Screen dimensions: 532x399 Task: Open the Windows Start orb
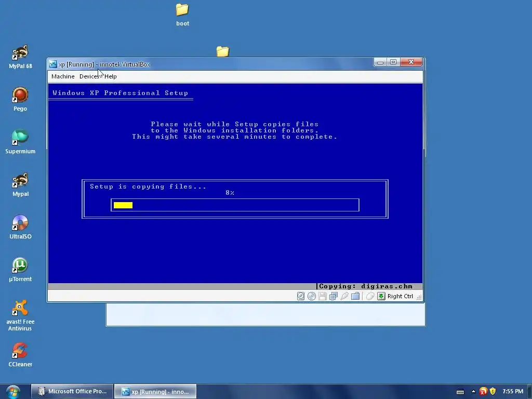click(x=13, y=392)
